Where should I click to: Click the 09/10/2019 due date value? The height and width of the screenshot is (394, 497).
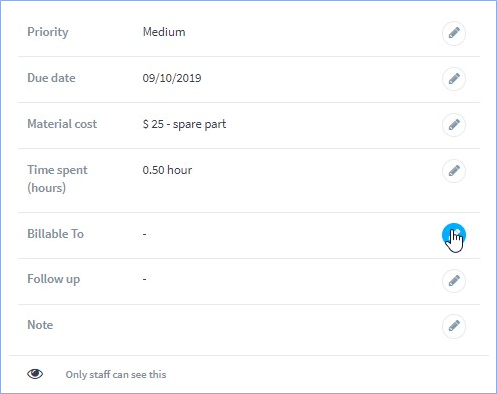point(172,78)
